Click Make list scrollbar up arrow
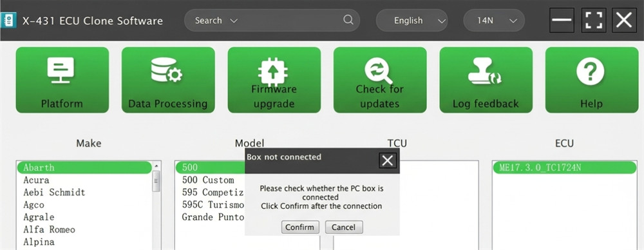This screenshot has height=250, width=644. 156,166
